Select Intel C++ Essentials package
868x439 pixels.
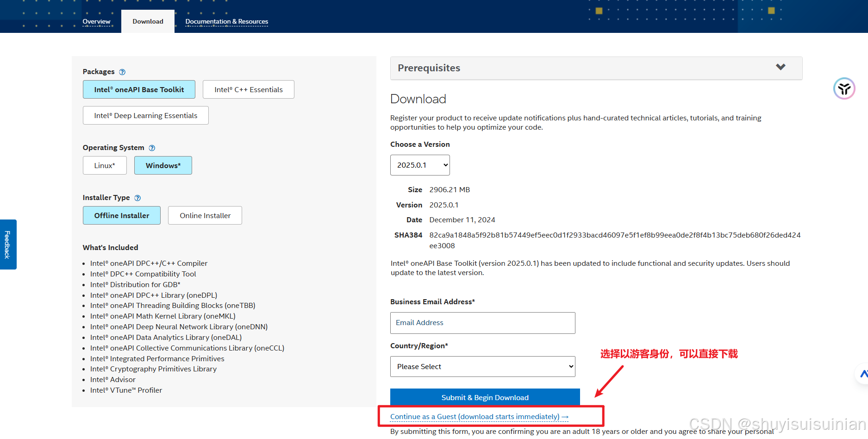pos(249,89)
